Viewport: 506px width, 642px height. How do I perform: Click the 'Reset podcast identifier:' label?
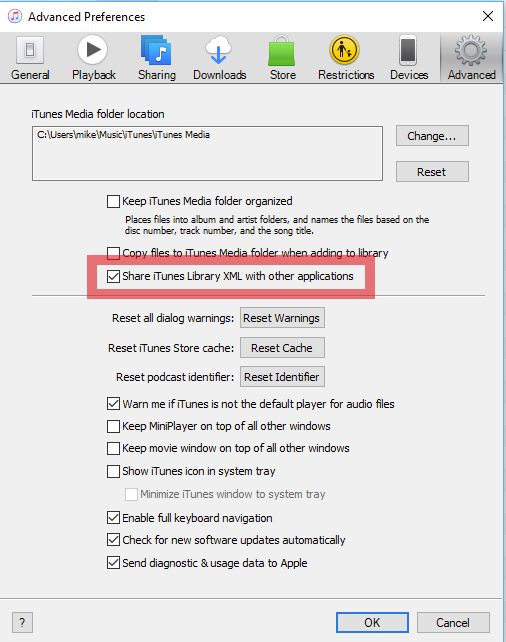click(x=175, y=377)
